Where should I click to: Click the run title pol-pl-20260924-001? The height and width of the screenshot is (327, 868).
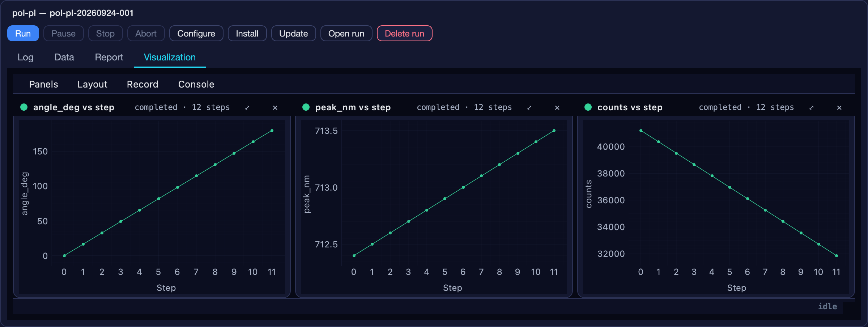[92, 13]
